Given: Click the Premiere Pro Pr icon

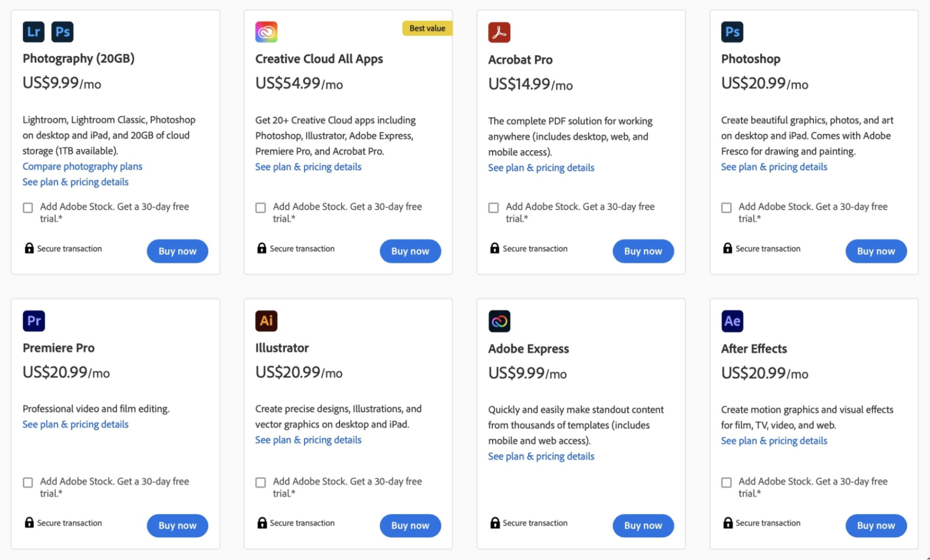Looking at the screenshot, I should 33,321.
